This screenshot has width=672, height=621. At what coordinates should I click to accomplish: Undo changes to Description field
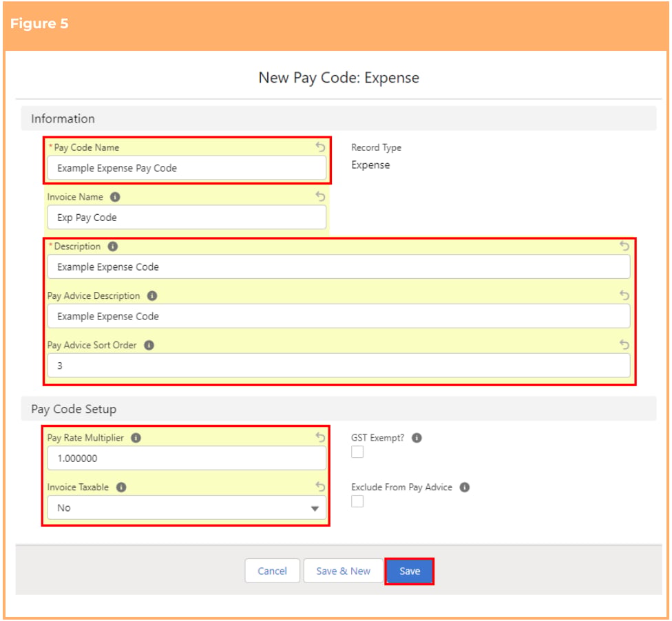pyautogui.click(x=624, y=246)
